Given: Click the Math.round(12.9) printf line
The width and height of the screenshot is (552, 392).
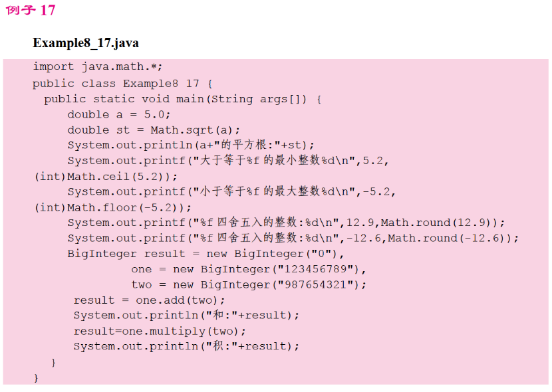Looking at the screenshot, I should pos(286,223).
